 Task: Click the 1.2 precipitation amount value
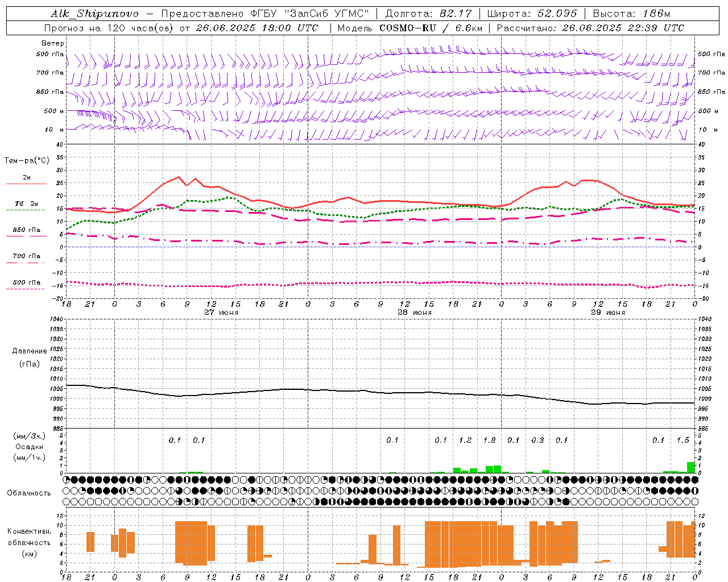pos(465,440)
